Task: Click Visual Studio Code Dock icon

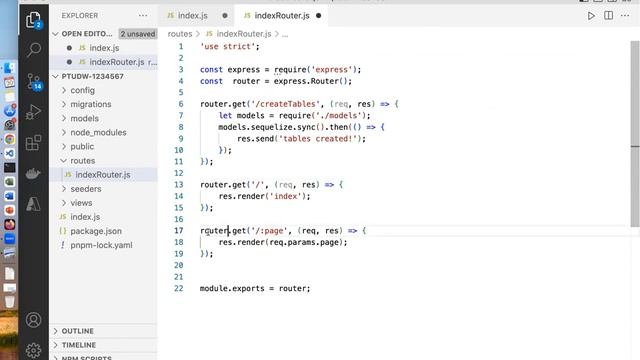Action: (x=9, y=153)
